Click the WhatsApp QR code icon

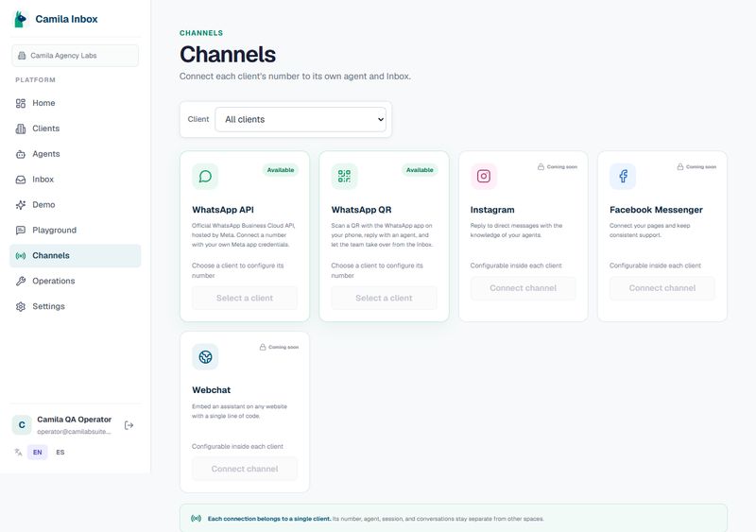[344, 177]
